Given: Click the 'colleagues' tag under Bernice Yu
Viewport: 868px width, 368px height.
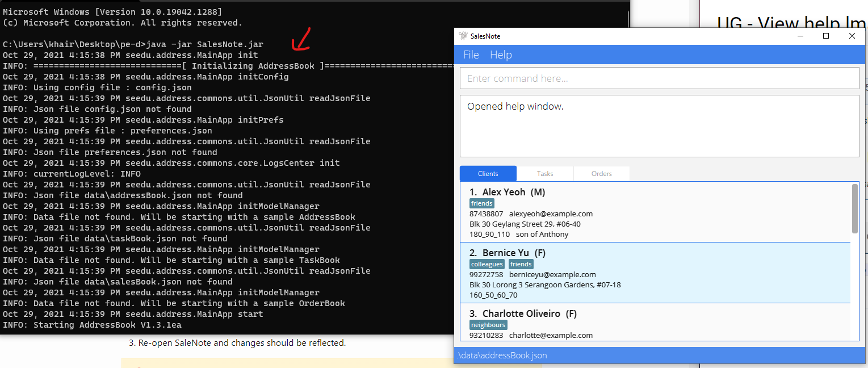Looking at the screenshot, I should [x=487, y=264].
